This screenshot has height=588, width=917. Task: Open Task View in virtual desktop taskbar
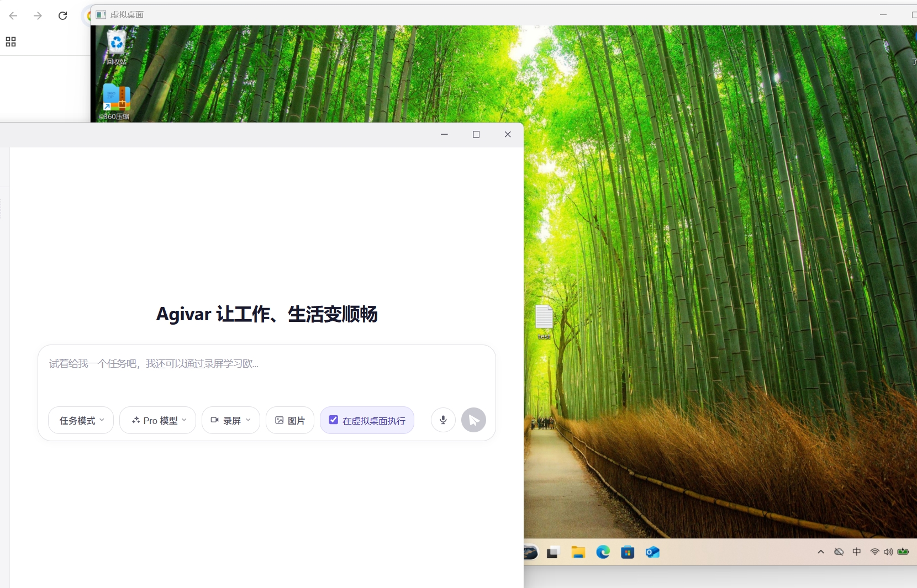click(x=553, y=552)
